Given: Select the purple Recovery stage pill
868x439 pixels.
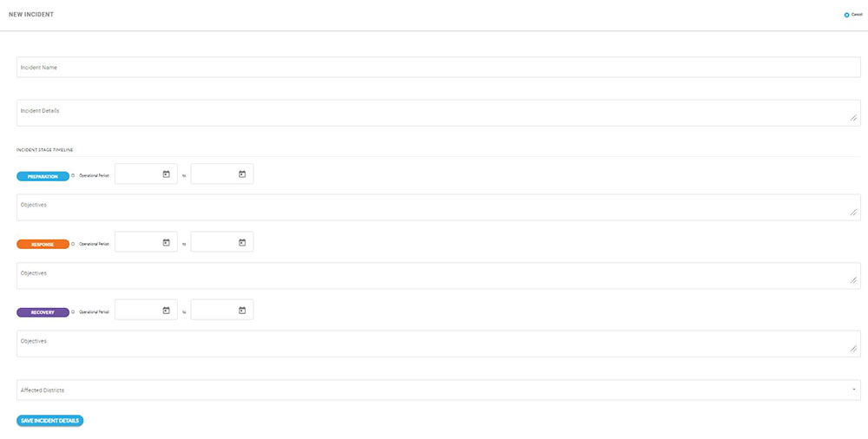Looking at the screenshot, I should tap(43, 311).
